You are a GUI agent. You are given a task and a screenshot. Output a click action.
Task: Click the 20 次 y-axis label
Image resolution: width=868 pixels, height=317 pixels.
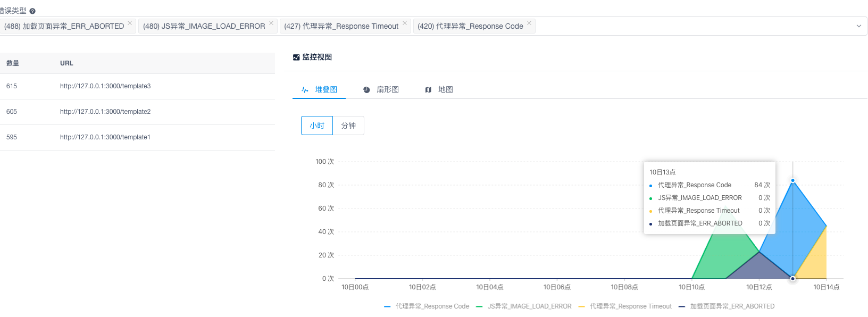coord(326,255)
